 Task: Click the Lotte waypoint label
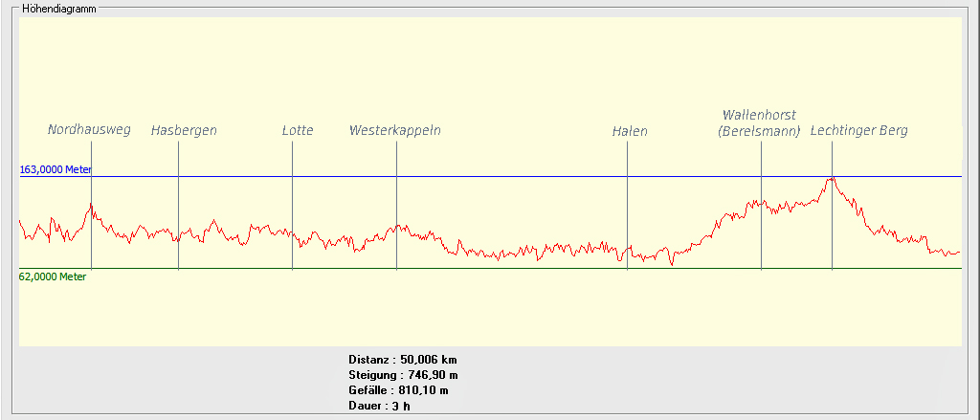pyautogui.click(x=297, y=130)
